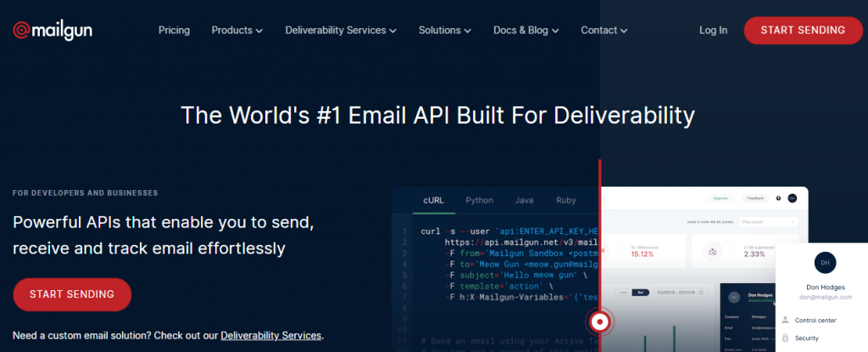
Task: Open Control center in profile popup
Action: pyautogui.click(x=815, y=321)
